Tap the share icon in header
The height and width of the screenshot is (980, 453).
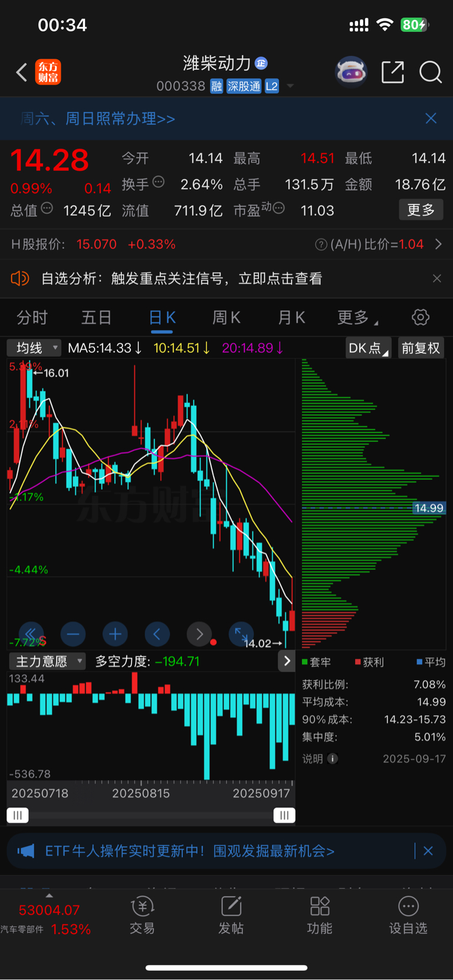click(393, 72)
